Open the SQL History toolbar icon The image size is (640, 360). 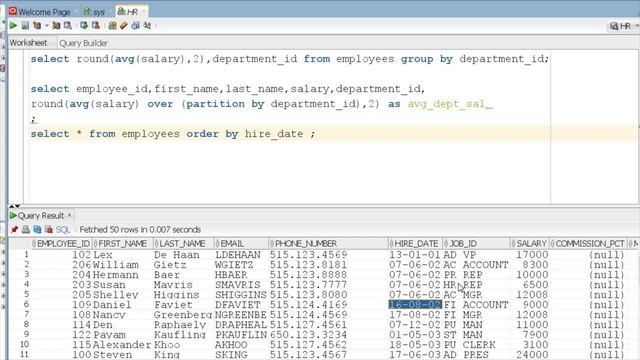click(x=136, y=26)
